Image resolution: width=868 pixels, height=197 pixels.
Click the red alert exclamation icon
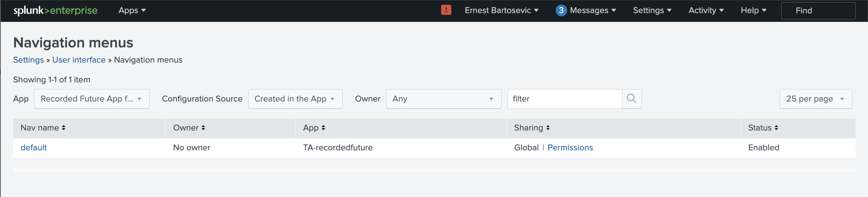[x=446, y=10]
